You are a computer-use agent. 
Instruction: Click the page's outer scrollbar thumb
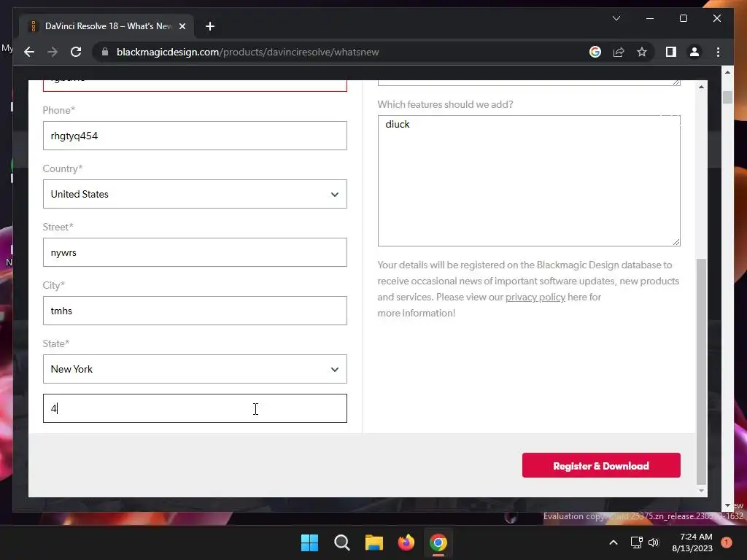(727, 97)
